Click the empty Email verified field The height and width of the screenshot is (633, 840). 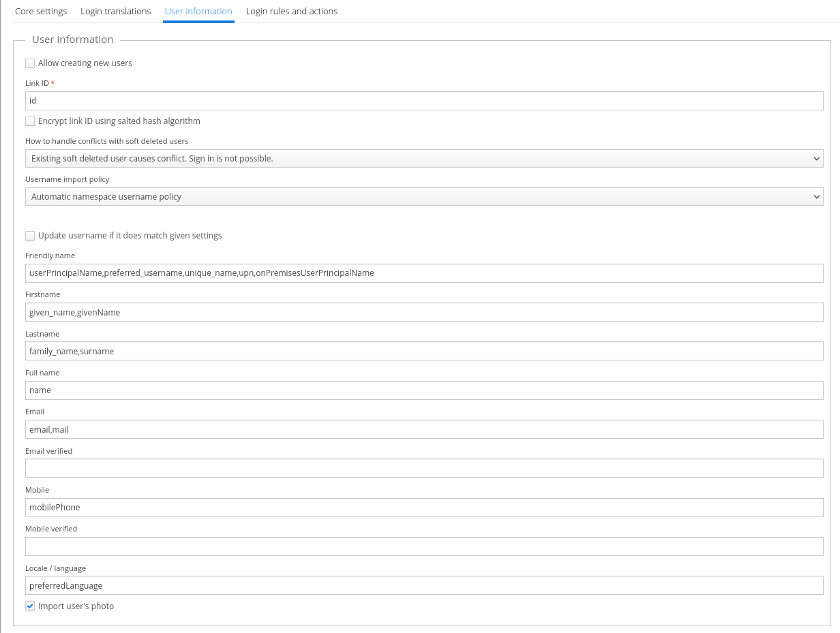tap(423, 469)
